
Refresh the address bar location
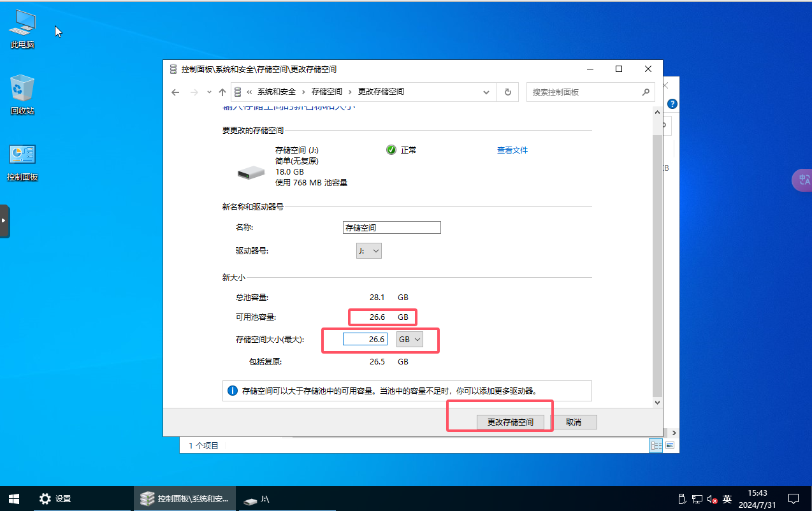[x=507, y=92]
